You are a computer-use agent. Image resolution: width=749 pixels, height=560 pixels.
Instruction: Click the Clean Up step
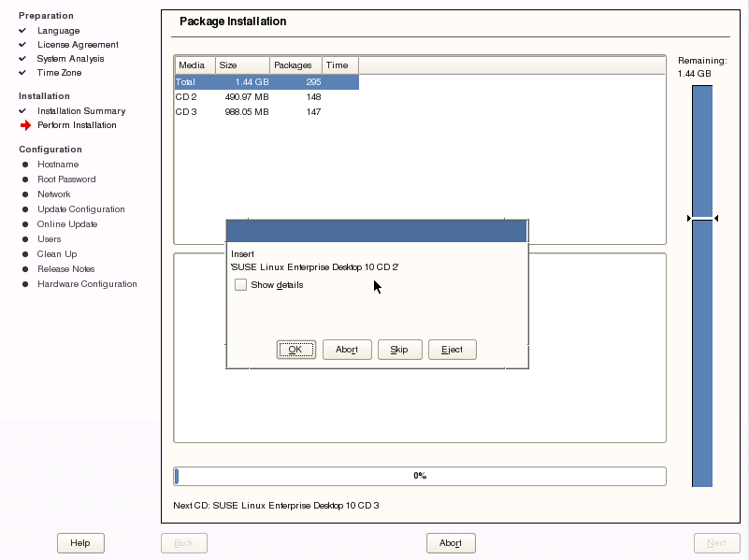pos(57,254)
